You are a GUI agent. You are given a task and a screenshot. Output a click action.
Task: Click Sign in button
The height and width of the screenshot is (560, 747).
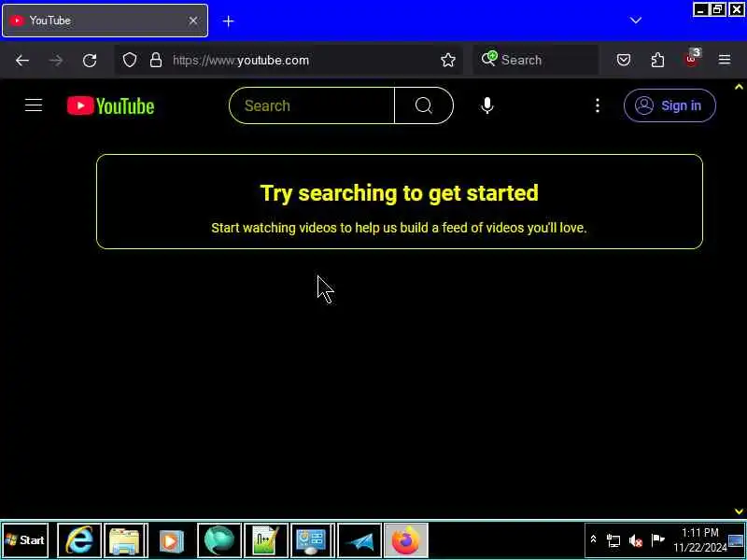click(669, 105)
